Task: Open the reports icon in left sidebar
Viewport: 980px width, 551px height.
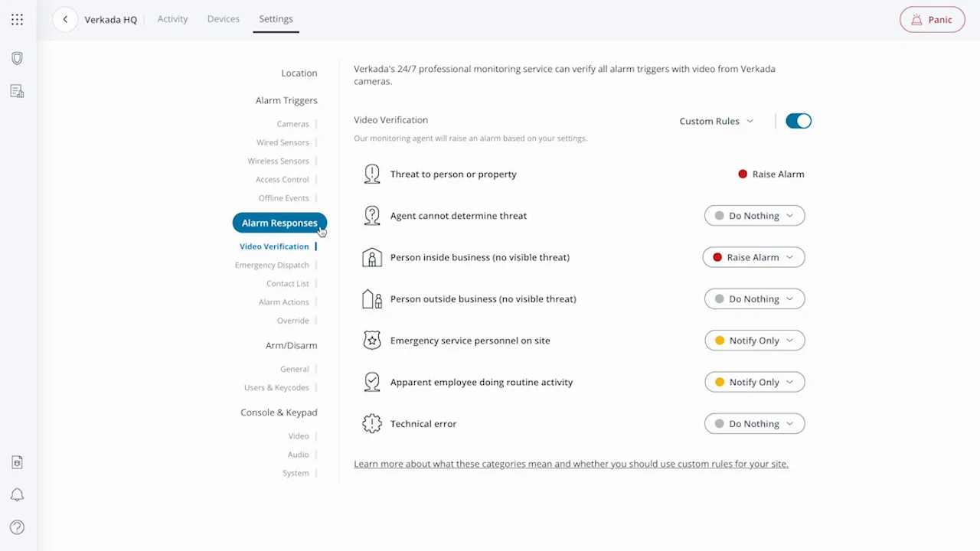Action: [x=17, y=92]
